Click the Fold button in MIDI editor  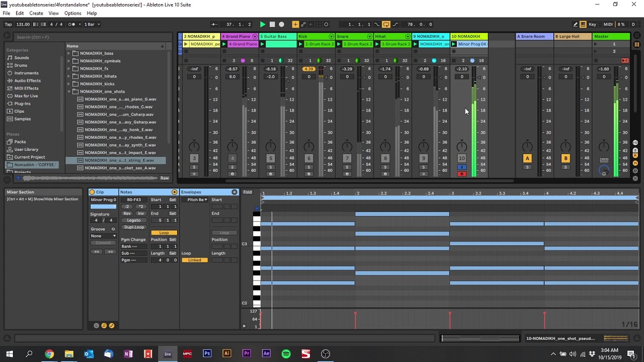(248, 192)
